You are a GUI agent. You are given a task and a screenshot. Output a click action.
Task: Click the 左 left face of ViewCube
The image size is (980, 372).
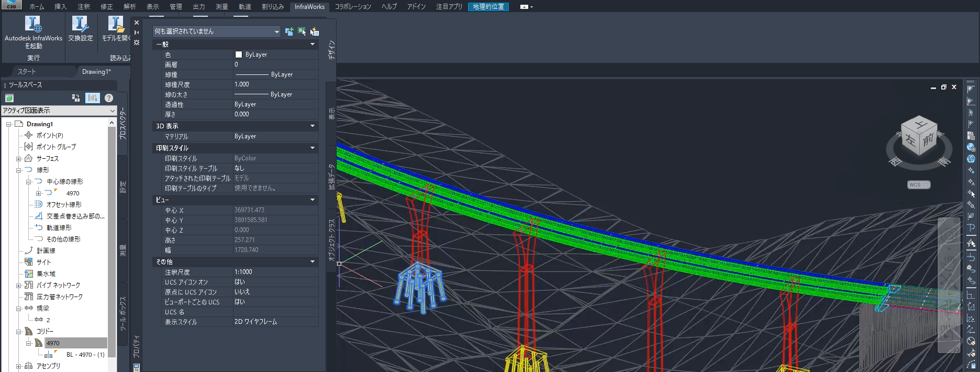point(910,140)
